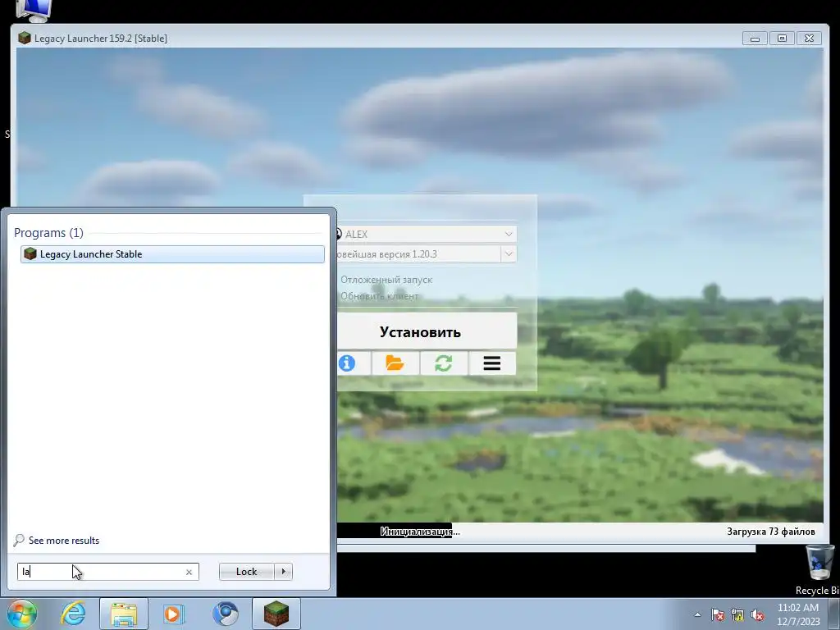This screenshot has height=630, width=840.
Task: Minimize the Legacy Launcher window
Action: tap(755, 38)
